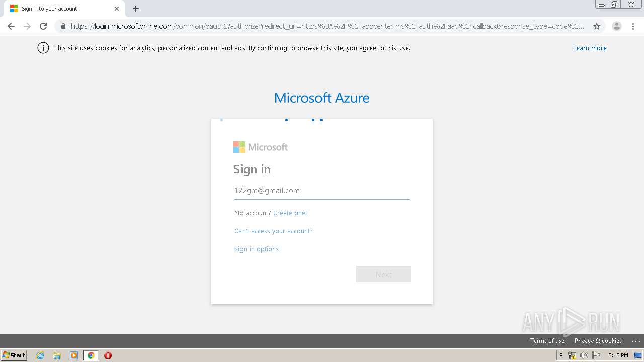Bookmark this page with the star icon

[597, 26]
